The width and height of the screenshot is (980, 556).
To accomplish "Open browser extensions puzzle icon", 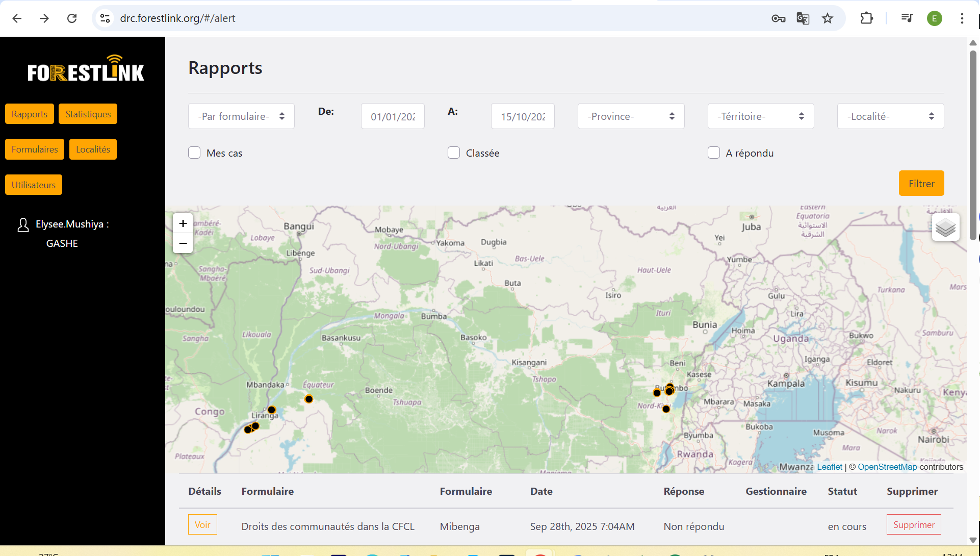I will [866, 18].
